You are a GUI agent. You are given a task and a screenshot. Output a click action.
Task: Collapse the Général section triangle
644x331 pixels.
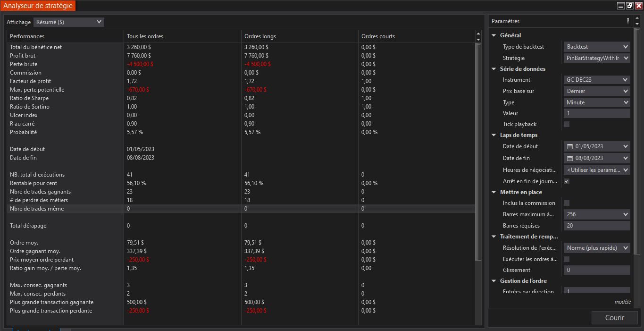[494, 35]
